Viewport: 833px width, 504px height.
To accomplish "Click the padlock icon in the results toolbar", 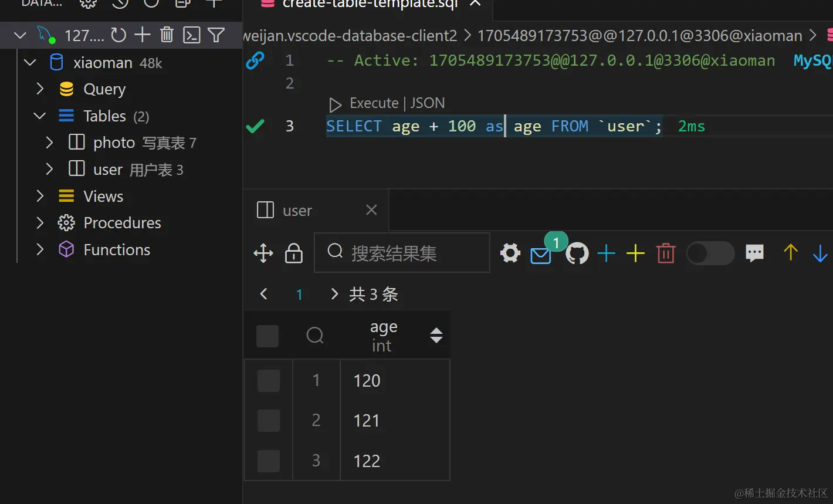I will 294,253.
